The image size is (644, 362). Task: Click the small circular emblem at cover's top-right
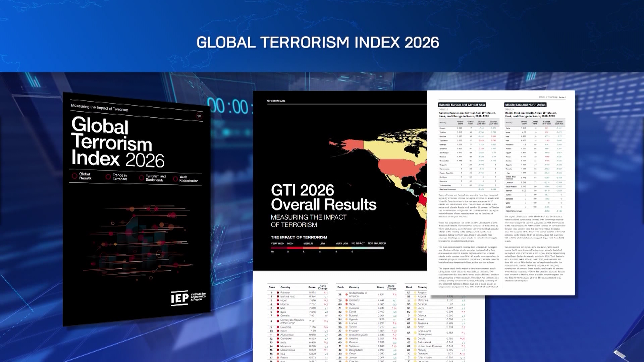pos(199,116)
